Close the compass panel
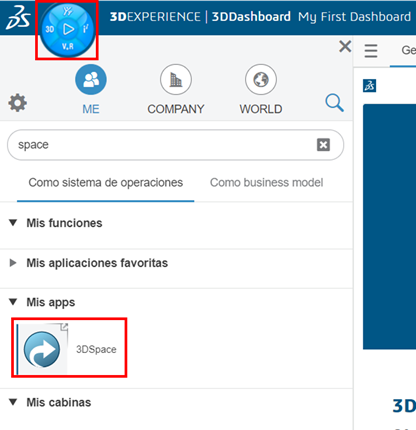 point(345,46)
